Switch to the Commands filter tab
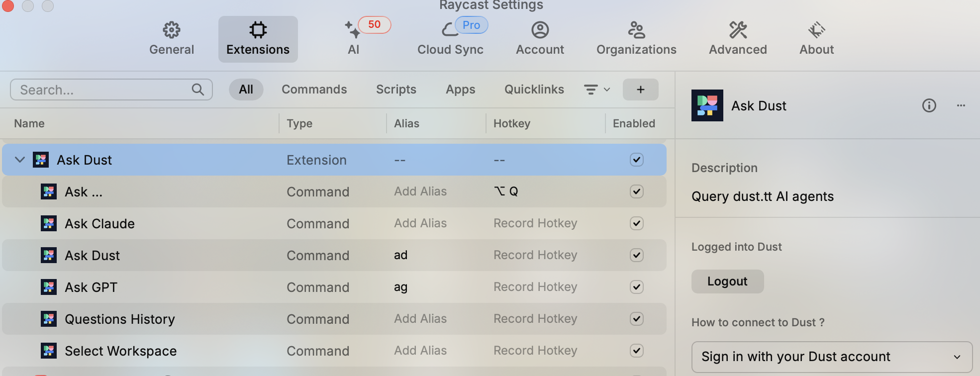This screenshot has height=376, width=980. point(314,90)
